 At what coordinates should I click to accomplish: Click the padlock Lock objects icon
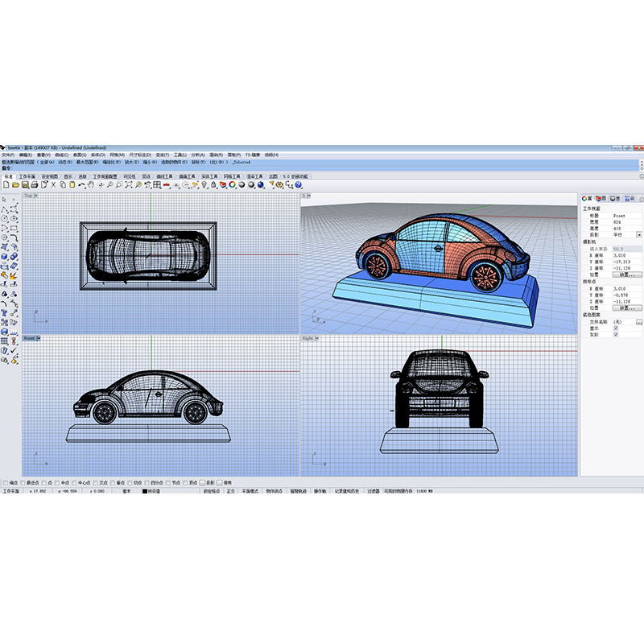(213, 185)
